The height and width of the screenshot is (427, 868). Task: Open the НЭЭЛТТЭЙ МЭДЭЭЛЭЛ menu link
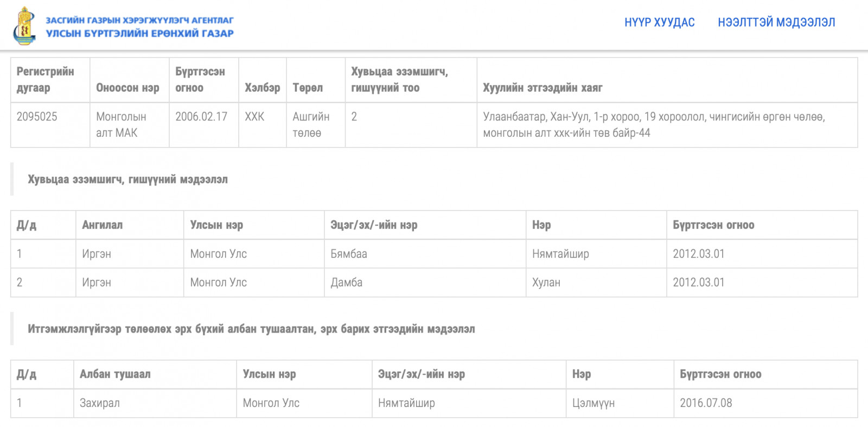776,22
